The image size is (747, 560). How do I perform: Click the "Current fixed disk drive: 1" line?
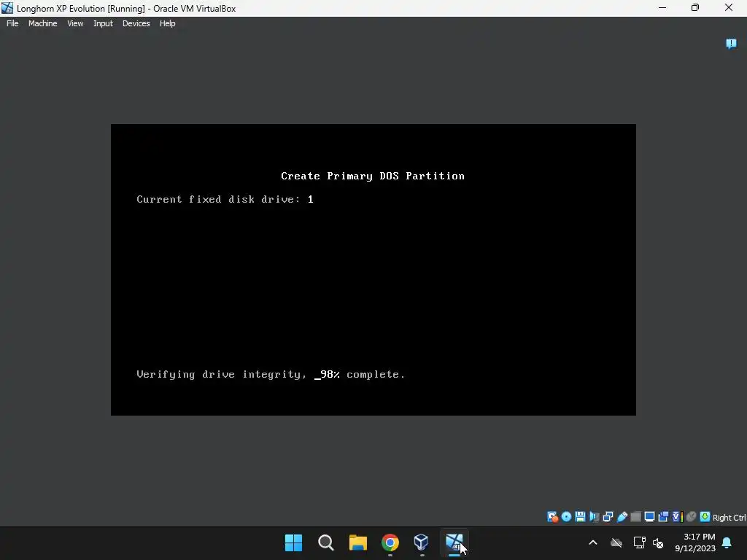tap(225, 200)
